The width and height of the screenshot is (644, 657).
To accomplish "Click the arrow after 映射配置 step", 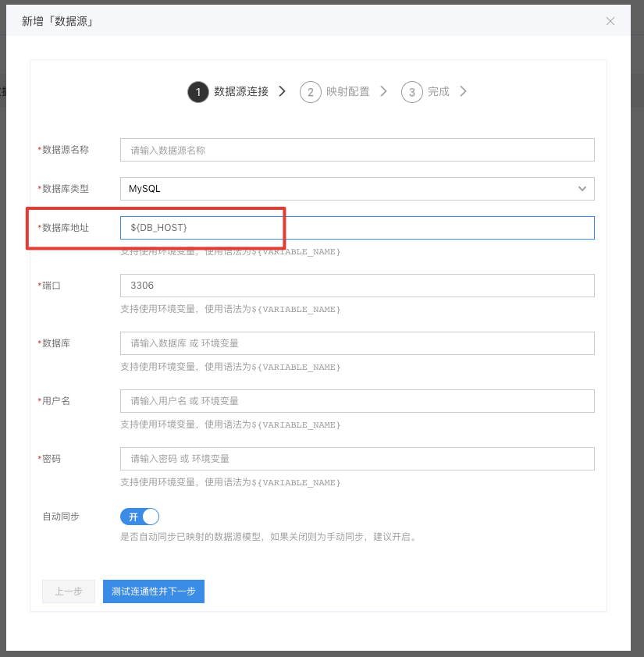I will click(x=383, y=91).
